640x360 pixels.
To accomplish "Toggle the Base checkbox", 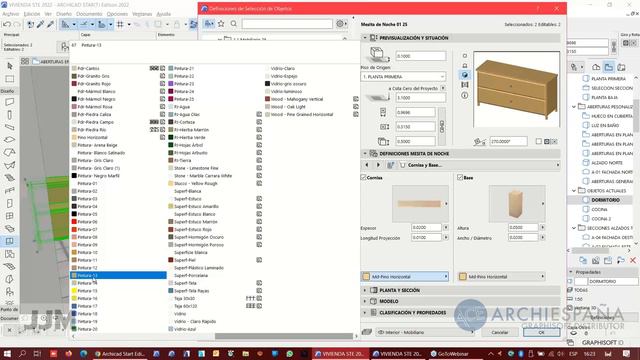I will click(x=460, y=177).
